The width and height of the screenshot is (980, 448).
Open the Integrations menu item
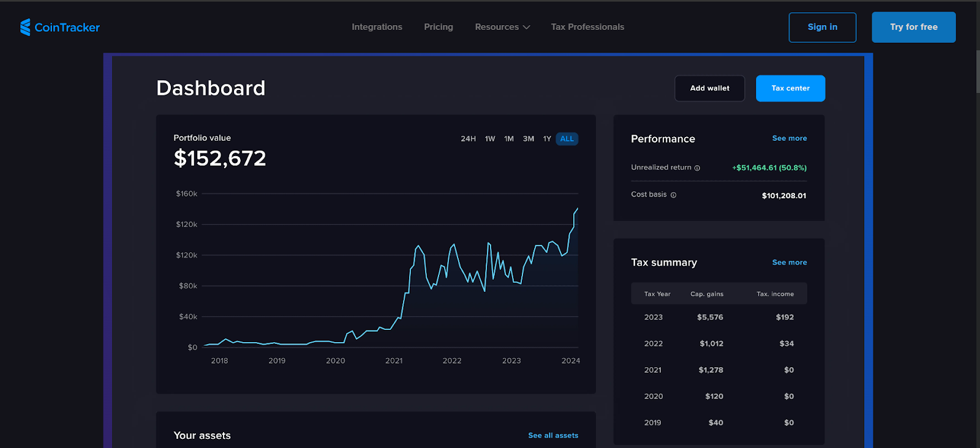coord(377,27)
